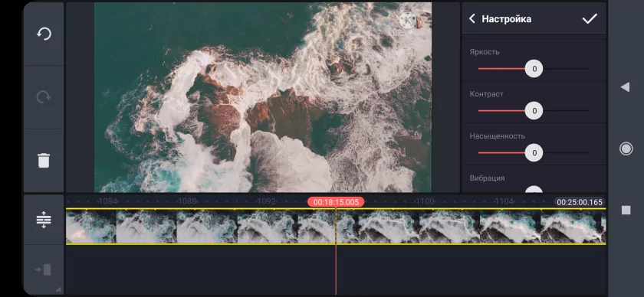
Task: Tap the Android recents square button
Action: click(x=626, y=210)
